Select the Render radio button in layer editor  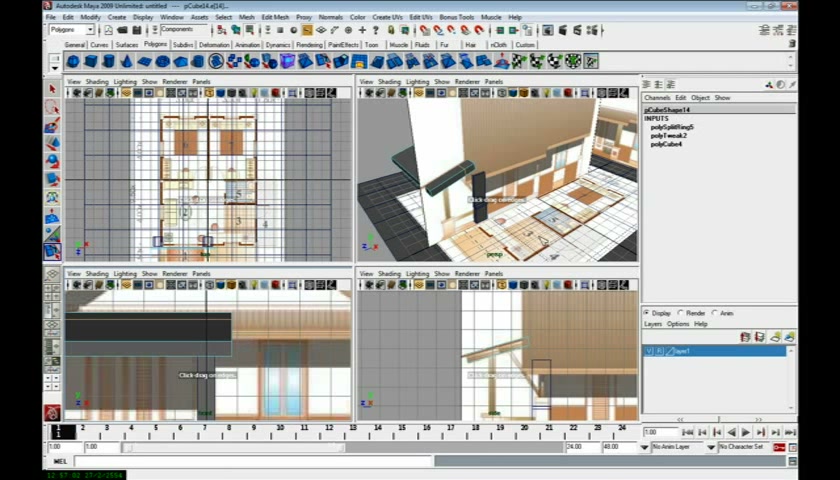(x=681, y=313)
